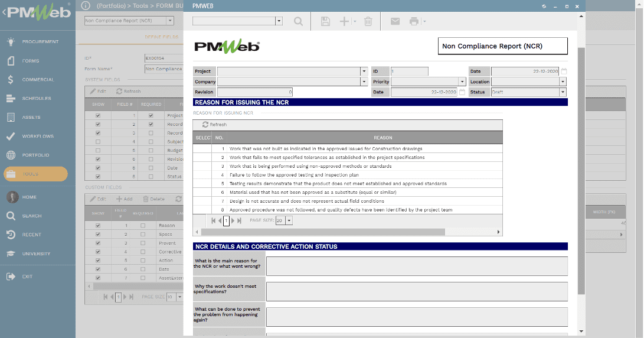Open the calendar next to top Date field
644x338 pixels.
564,71
